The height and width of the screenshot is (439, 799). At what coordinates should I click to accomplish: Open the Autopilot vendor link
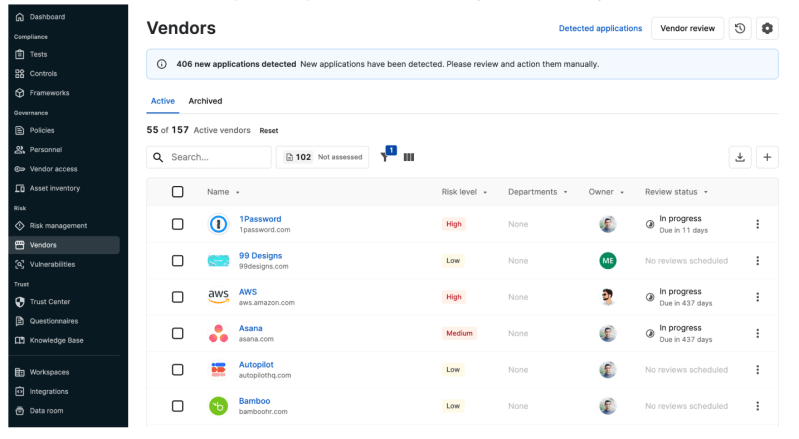[256, 365]
